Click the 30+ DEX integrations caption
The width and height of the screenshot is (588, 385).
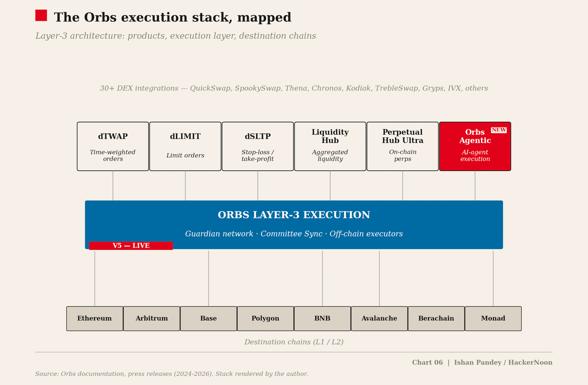[294, 88]
